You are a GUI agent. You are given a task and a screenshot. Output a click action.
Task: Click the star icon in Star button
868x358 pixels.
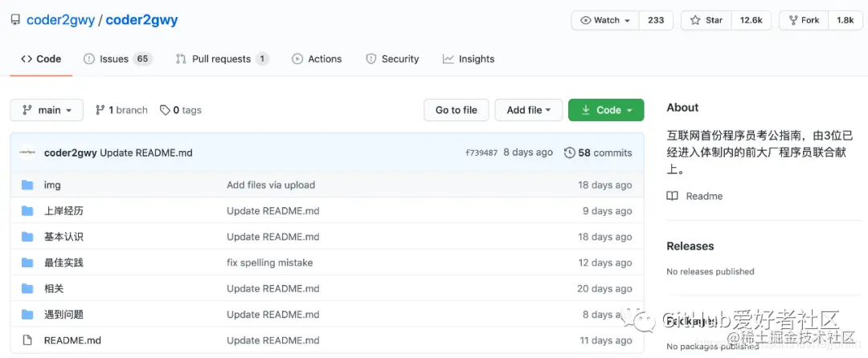pyautogui.click(x=695, y=20)
